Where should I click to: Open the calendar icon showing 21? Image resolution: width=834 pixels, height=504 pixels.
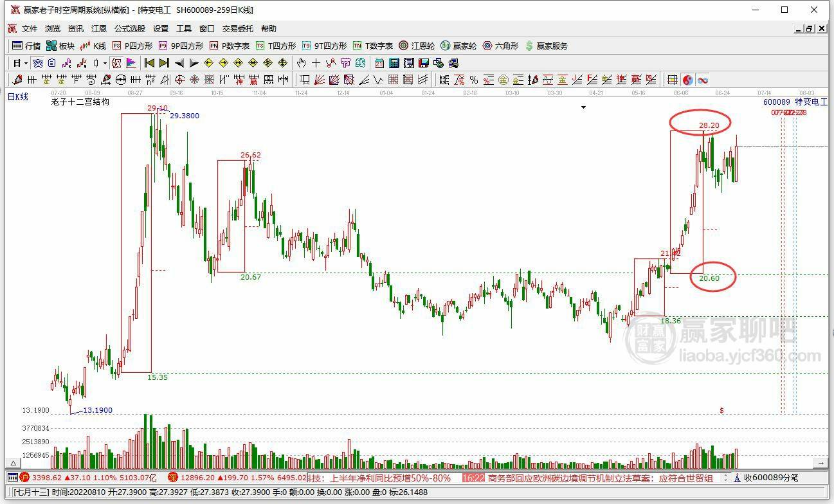coord(379,63)
